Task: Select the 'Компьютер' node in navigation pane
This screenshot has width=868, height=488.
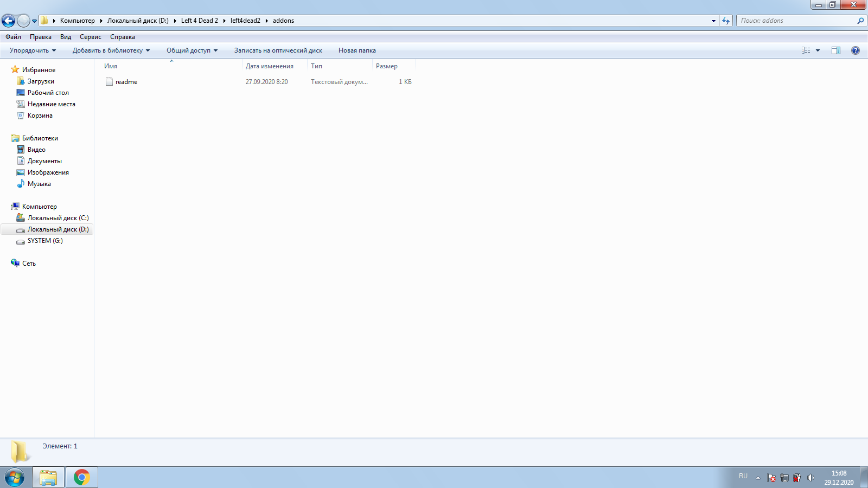Action: tap(39, 207)
